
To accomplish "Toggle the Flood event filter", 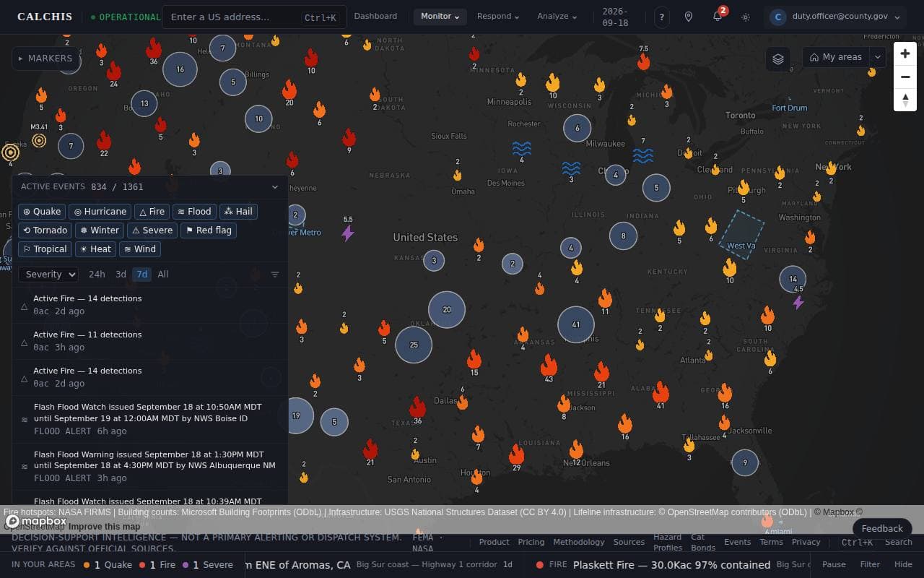I will (195, 212).
